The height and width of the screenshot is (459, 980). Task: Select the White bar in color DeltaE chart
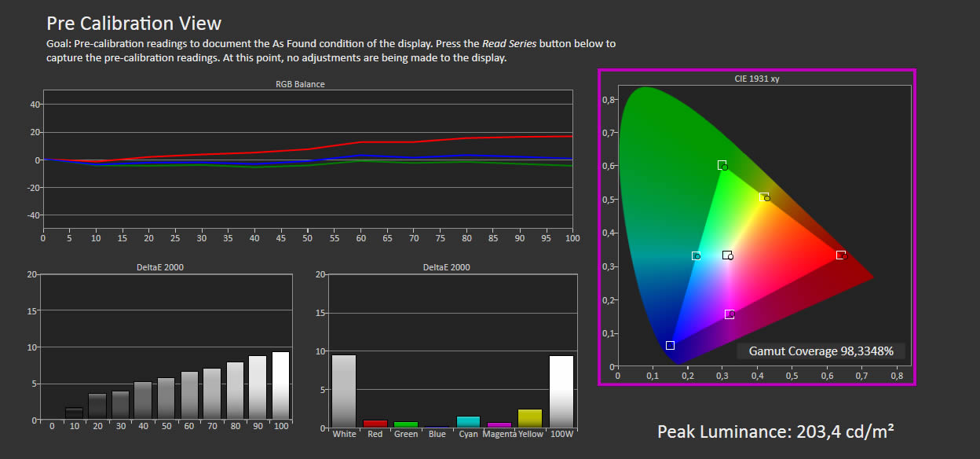tap(344, 391)
